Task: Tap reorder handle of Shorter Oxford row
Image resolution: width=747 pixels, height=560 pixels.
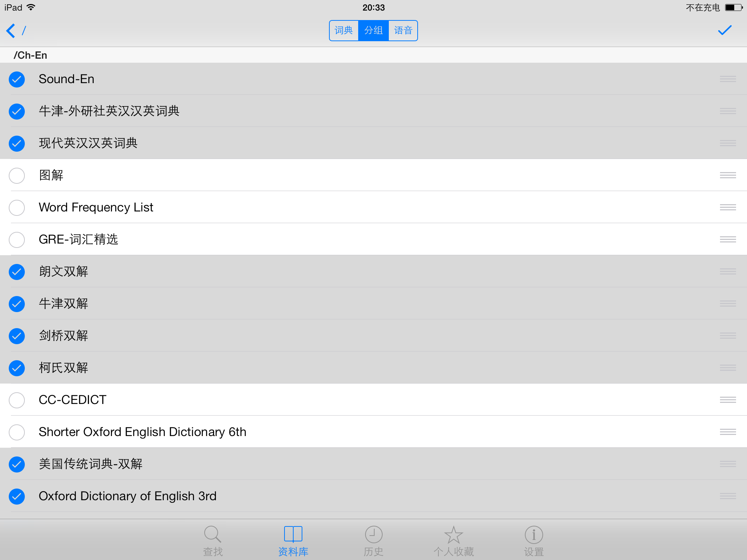Action: click(x=728, y=432)
